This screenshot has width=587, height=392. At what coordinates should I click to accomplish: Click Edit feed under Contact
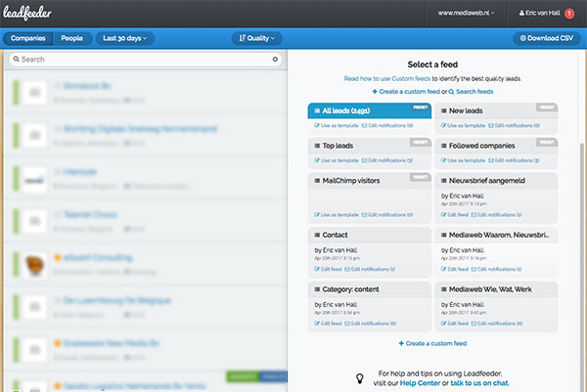[x=329, y=269]
